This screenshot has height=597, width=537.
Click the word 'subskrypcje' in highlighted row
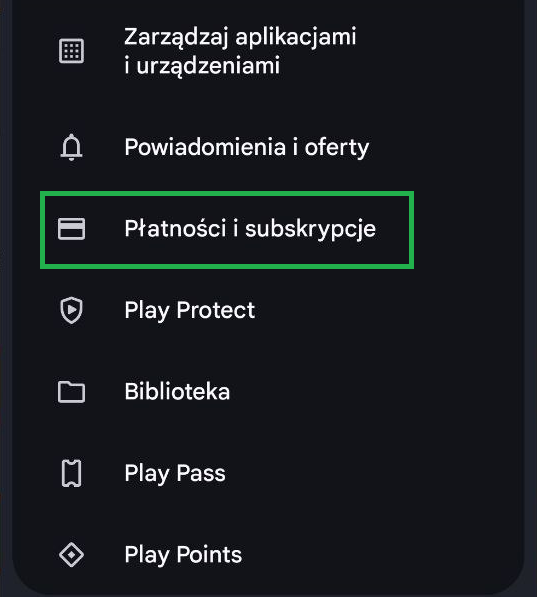coord(310,229)
